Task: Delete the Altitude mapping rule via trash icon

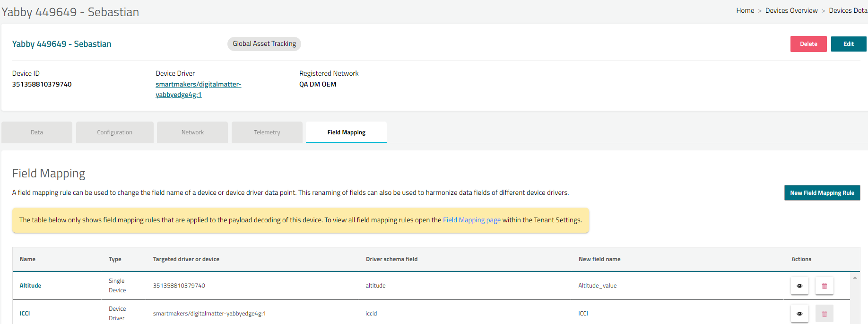Action: (824, 286)
